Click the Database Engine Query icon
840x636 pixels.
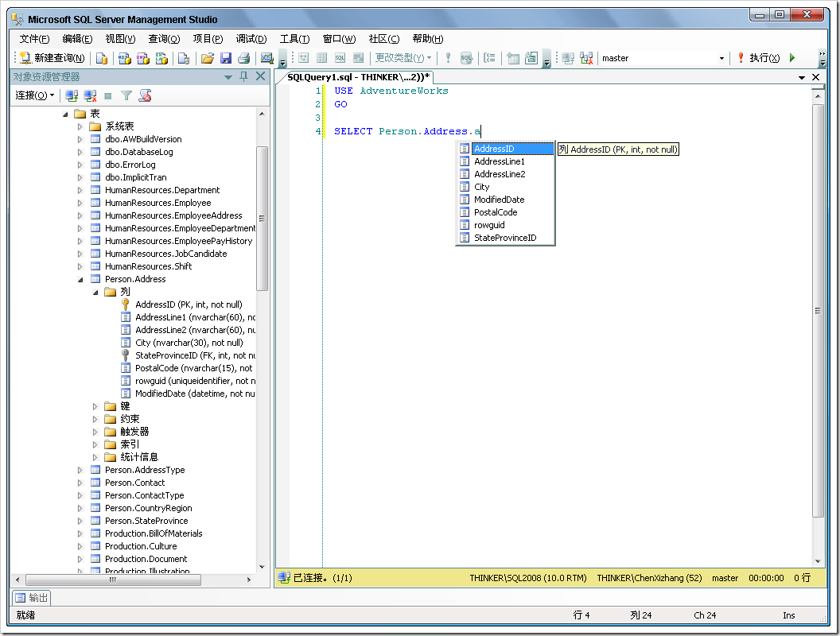pos(102,58)
